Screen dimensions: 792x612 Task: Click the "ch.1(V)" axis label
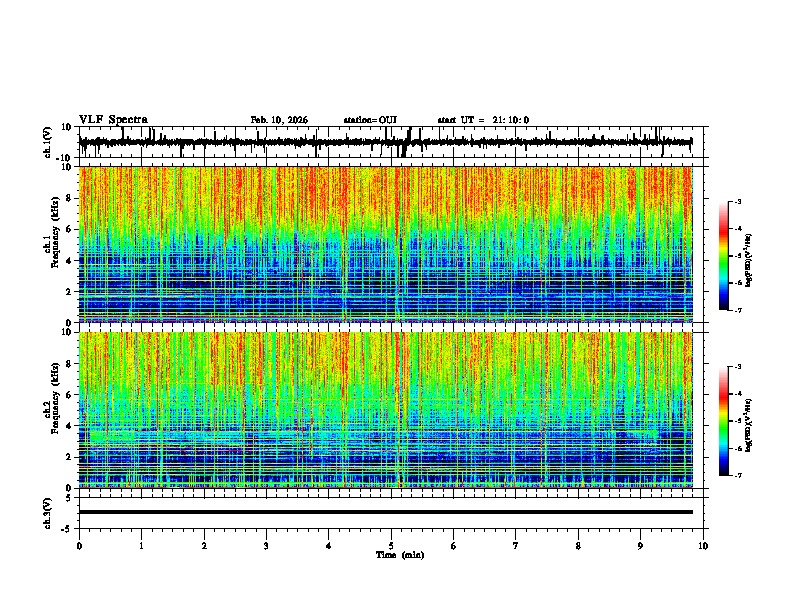tap(48, 142)
